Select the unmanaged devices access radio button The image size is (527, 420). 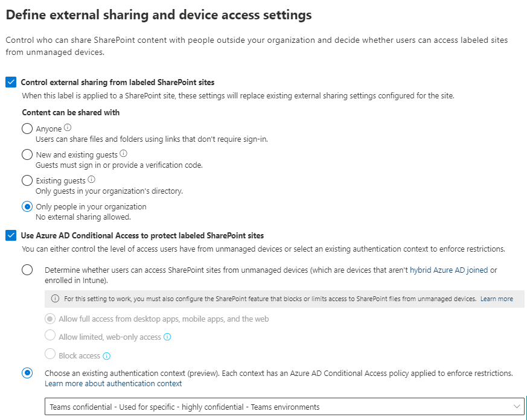coord(27,270)
